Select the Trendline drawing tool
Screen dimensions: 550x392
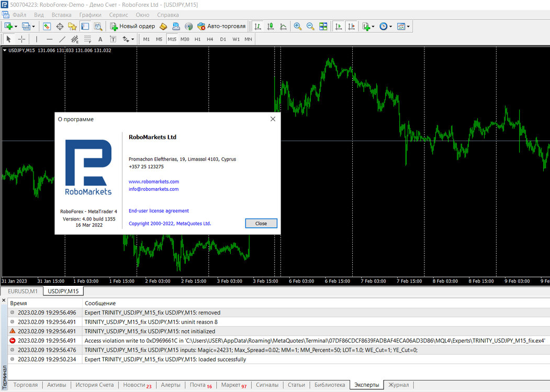(x=62, y=39)
